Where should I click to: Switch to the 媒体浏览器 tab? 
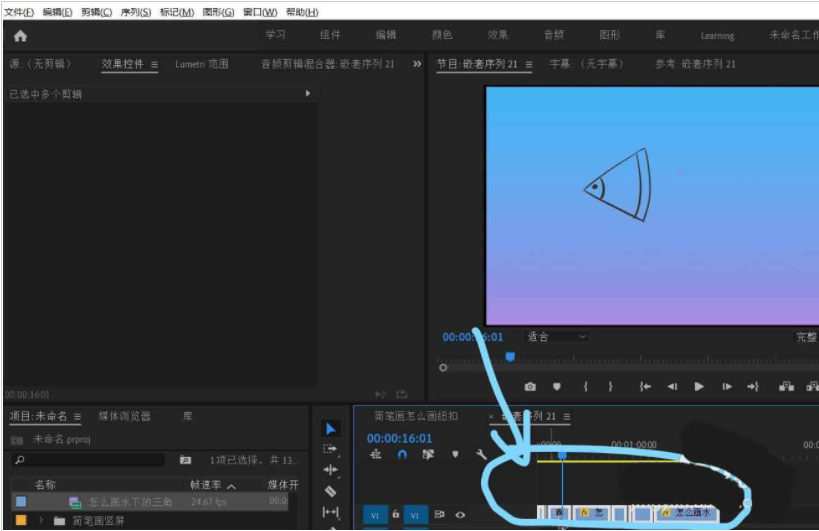point(124,416)
